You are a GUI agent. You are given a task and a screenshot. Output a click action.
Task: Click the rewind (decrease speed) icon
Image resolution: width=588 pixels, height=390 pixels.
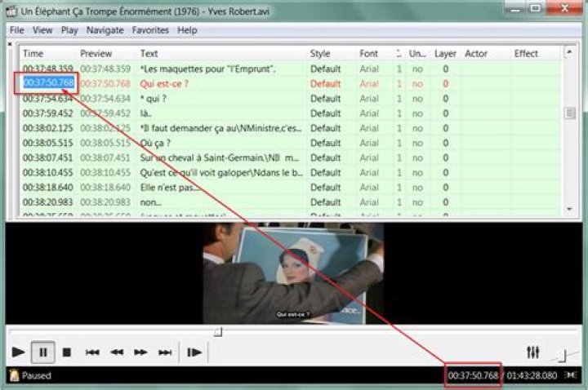coord(117,352)
